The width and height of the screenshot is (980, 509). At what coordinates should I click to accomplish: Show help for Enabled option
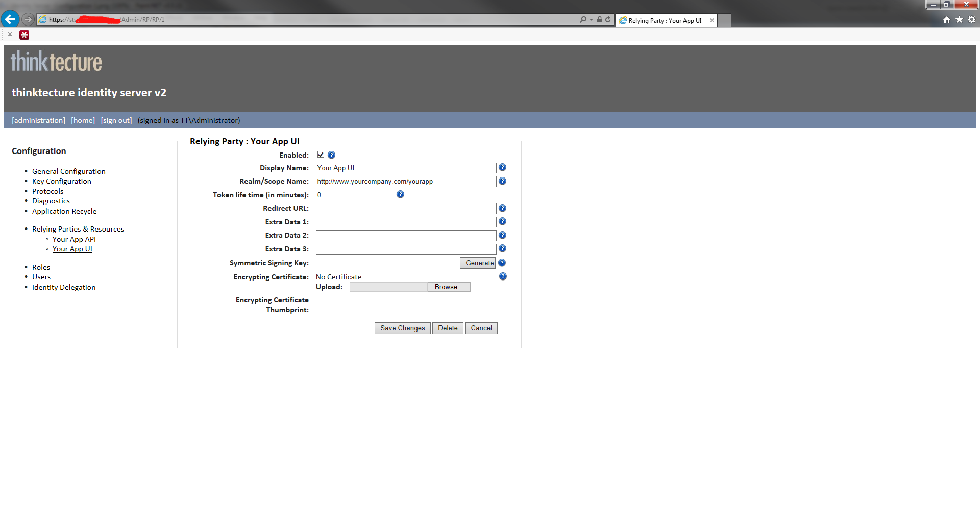(x=331, y=155)
